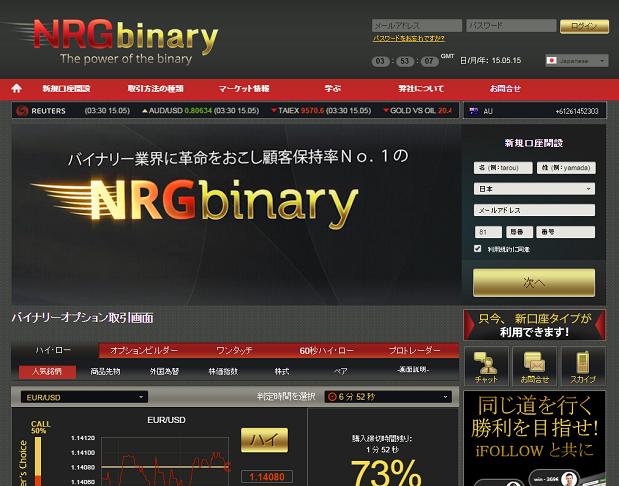Screen dimensions: 619x486
Task: Select the Japanese flag language icon
Action: pyautogui.click(x=551, y=60)
